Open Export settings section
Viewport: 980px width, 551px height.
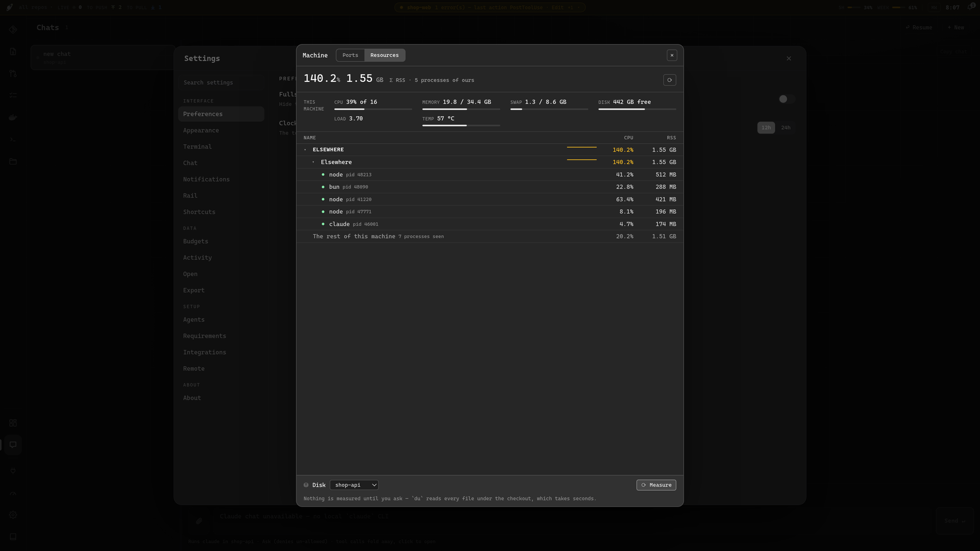pos(221,291)
